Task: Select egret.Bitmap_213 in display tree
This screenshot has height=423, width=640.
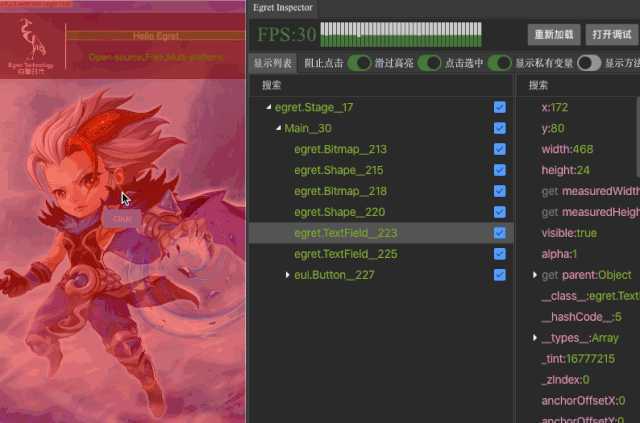Action: tap(340, 149)
